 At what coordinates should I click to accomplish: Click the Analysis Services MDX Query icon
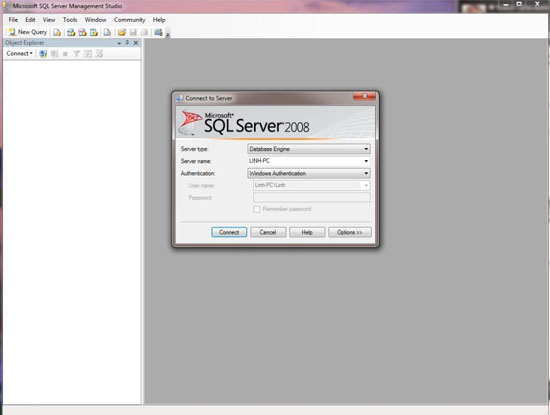[x=71, y=33]
